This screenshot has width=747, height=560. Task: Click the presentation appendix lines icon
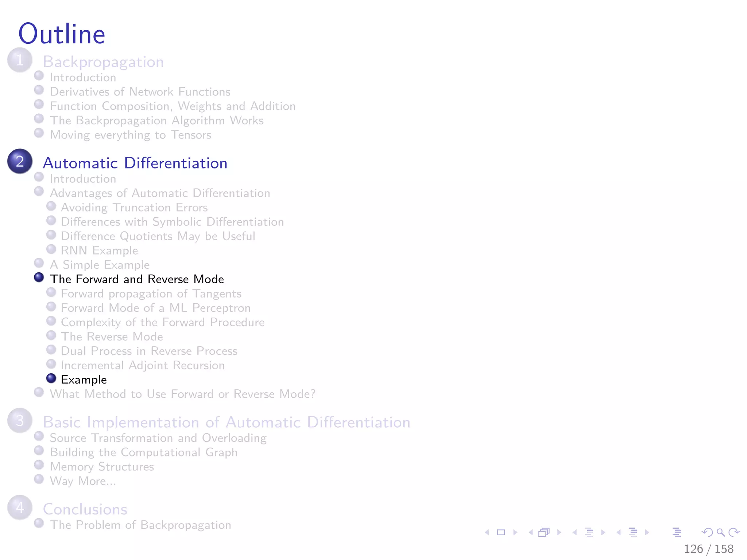(677, 533)
